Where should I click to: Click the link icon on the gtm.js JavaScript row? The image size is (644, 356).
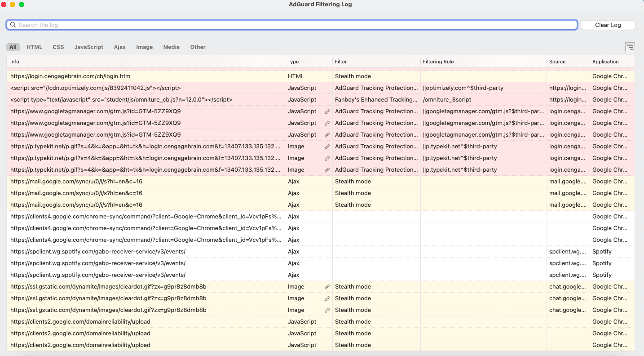[327, 111]
